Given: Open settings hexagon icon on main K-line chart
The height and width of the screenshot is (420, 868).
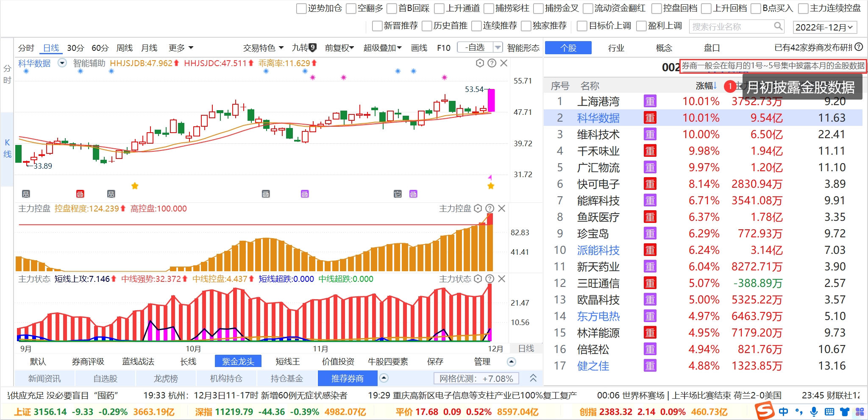Looking at the screenshot, I should tap(480, 63).
